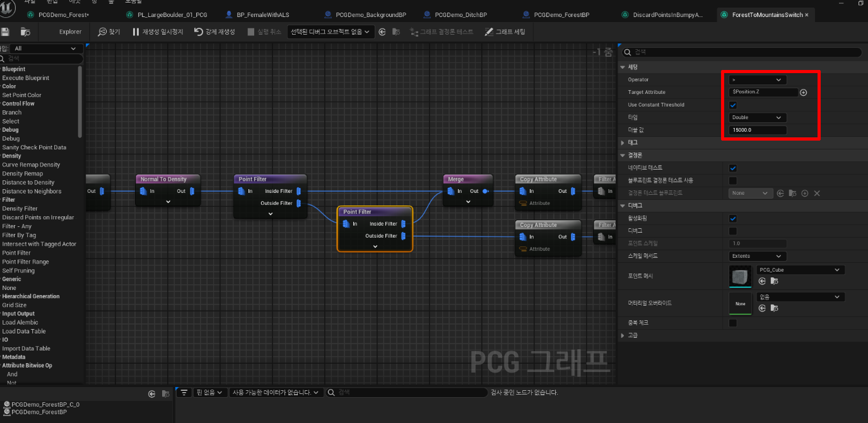Expand the Merge node chevron
This screenshot has height=423, width=868.
468,202
